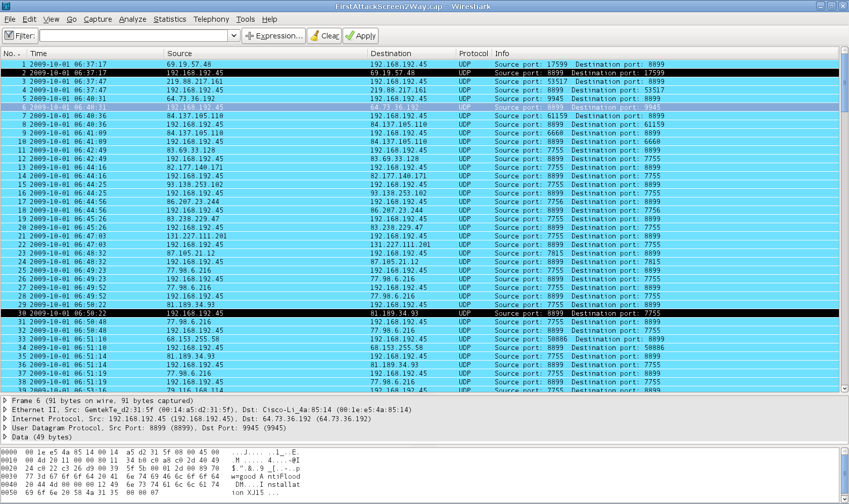Sort packets by Protocol column

pos(474,54)
